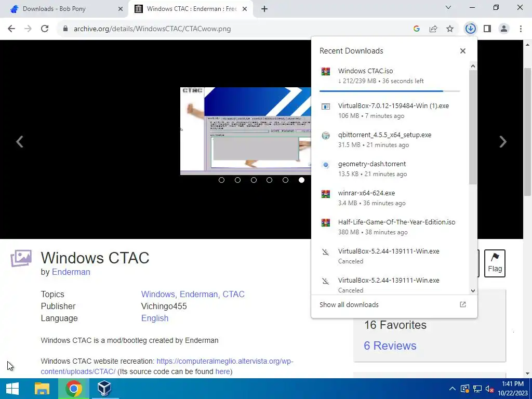Click the Half-Life ISO file icon

(326, 223)
